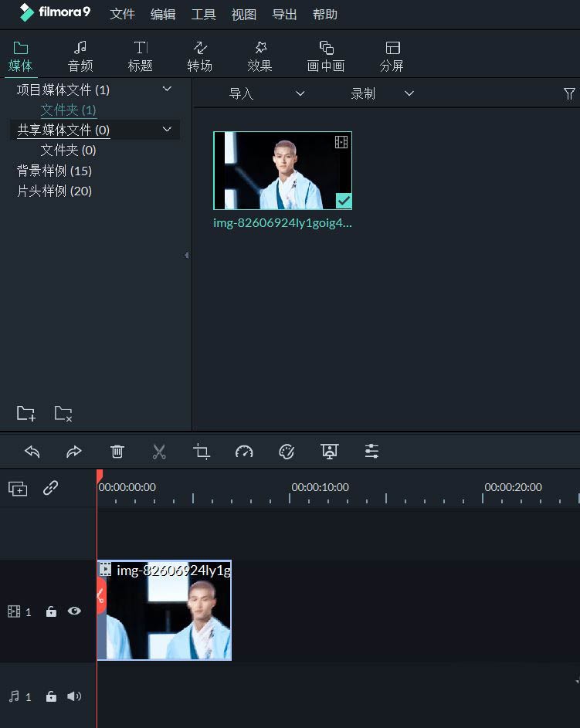Toggle the lock on video track 1

click(x=51, y=611)
